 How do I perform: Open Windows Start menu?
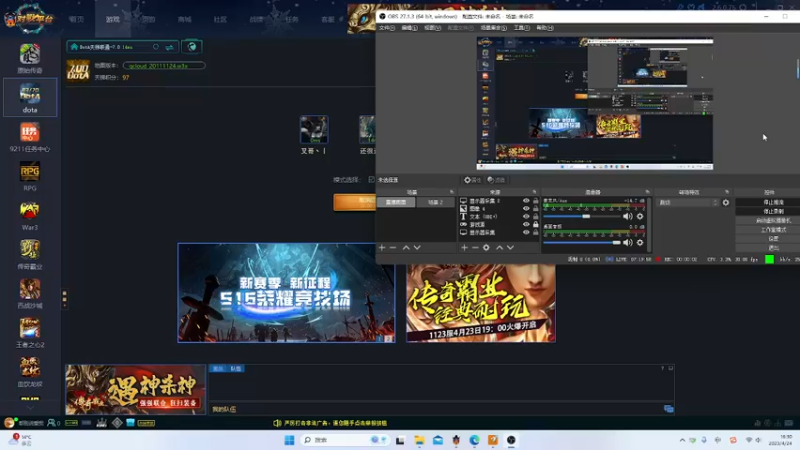click(x=289, y=440)
